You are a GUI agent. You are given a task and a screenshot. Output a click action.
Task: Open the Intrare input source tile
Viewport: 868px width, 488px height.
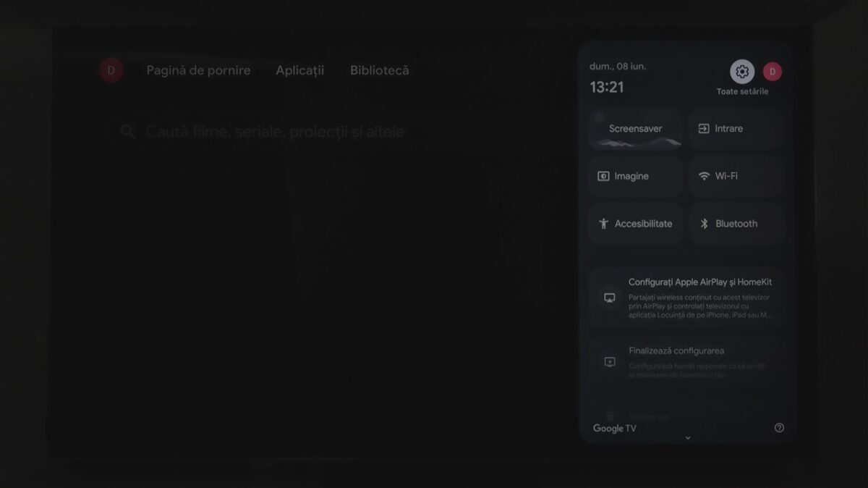(x=736, y=129)
